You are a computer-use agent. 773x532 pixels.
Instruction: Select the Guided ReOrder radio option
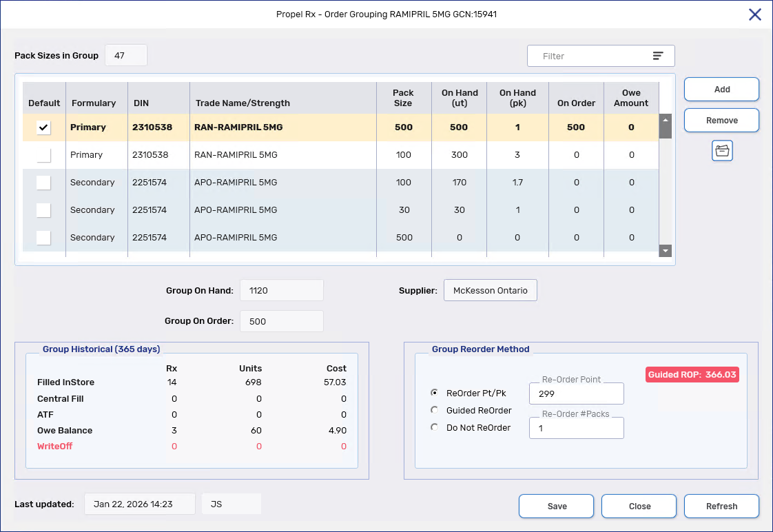coord(434,410)
